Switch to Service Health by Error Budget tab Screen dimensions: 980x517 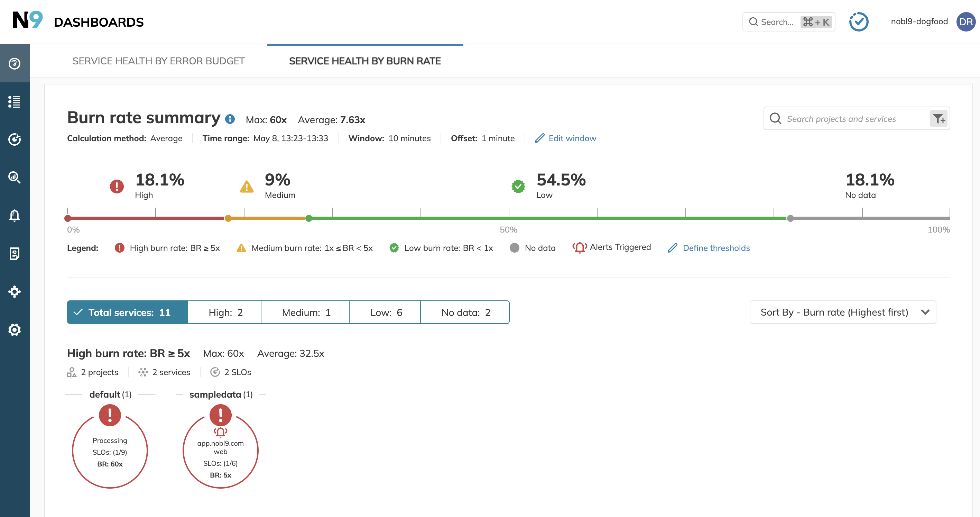pos(158,61)
